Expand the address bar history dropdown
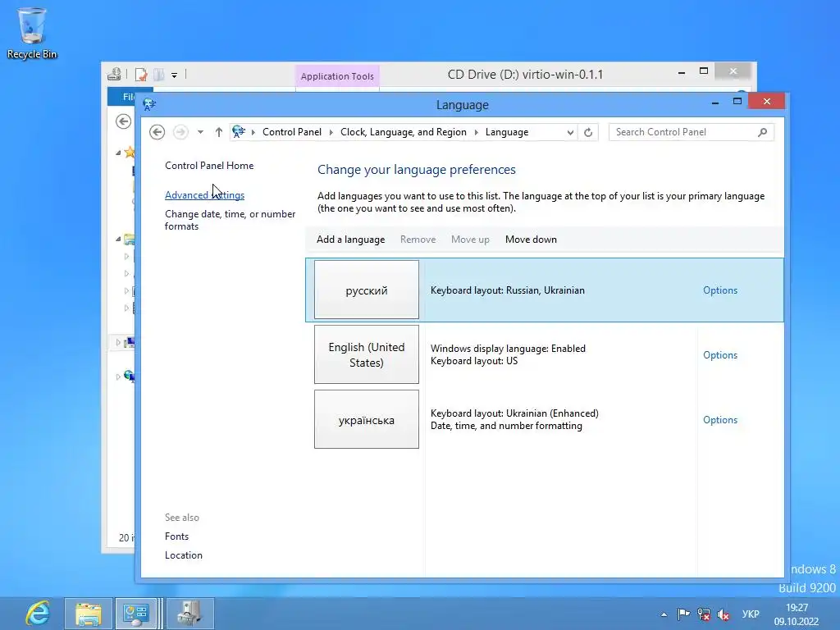Image resolution: width=840 pixels, height=630 pixels. [570, 132]
